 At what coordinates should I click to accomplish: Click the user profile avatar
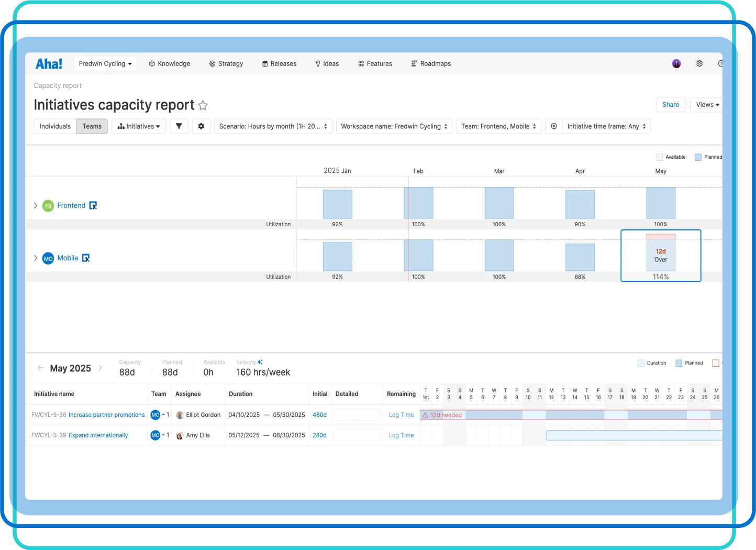coord(676,63)
